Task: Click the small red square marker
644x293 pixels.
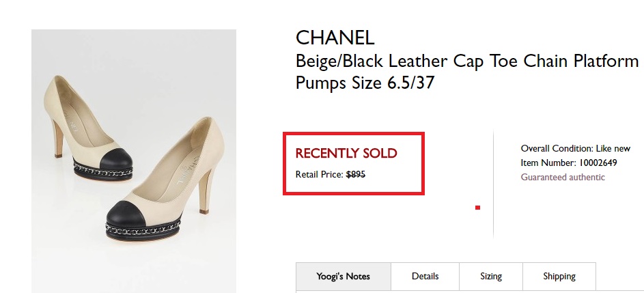Action: [x=477, y=207]
